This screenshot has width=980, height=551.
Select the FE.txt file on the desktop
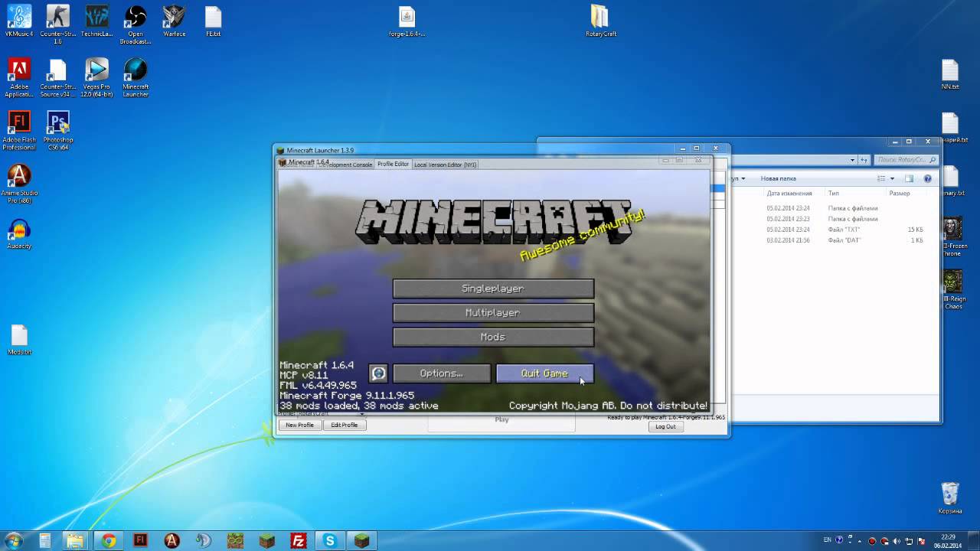tap(214, 21)
